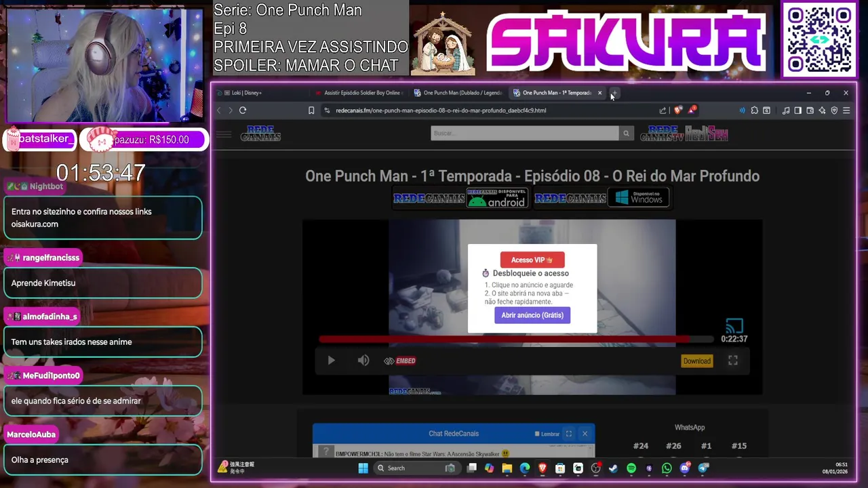The height and width of the screenshot is (488, 868).
Task: Seek using the red video progress bar
Action: click(516, 339)
